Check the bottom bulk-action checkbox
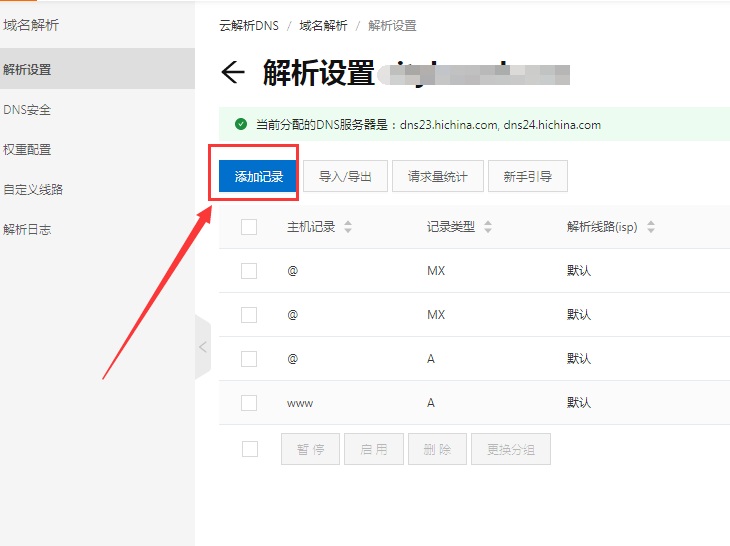 249,449
